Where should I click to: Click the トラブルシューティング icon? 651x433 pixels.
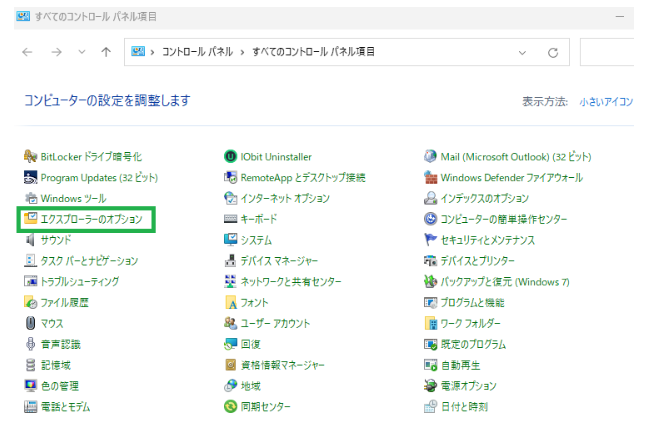pos(30,281)
